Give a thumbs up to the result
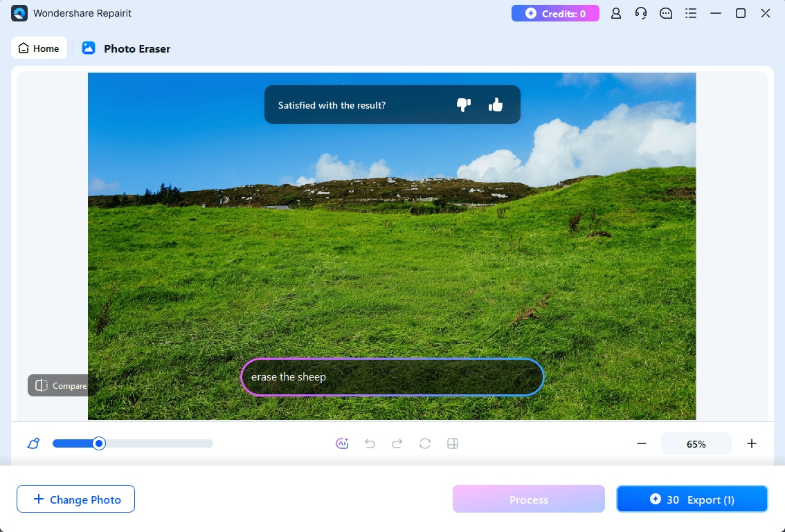Screen dimensions: 785x532 tap(496, 104)
